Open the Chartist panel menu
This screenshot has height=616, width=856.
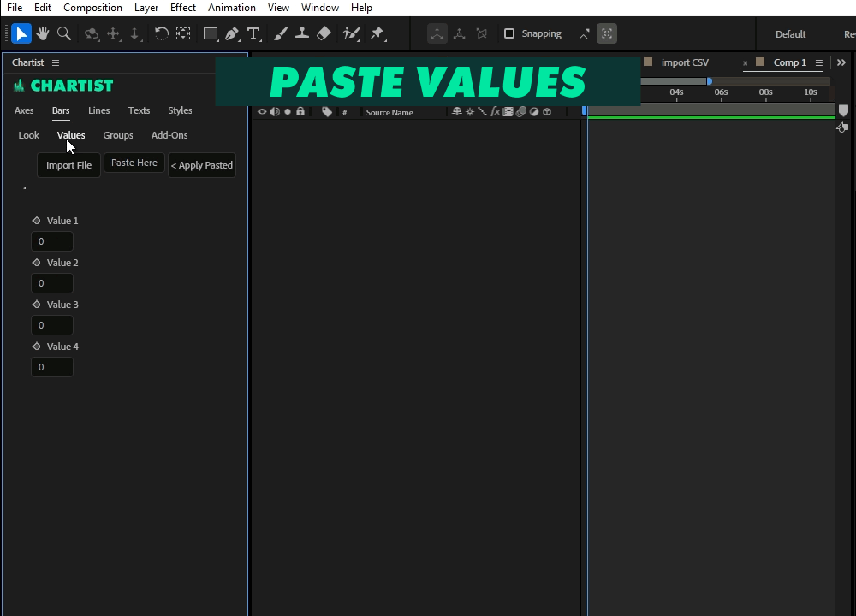[x=55, y=62]
